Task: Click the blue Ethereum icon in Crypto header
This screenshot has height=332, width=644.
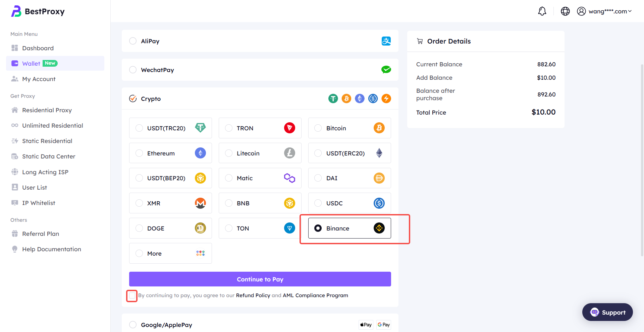Action: pyautogui.click(x=360, y=98)
